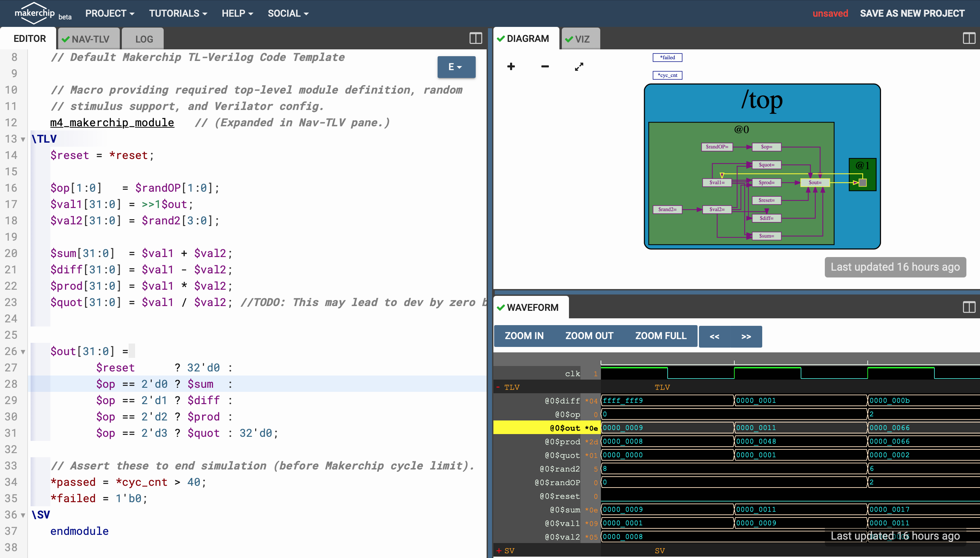This screenshot has width=980, height=558.
Task: Click the highlighted $out= diagram node
Action: (815, 182)
